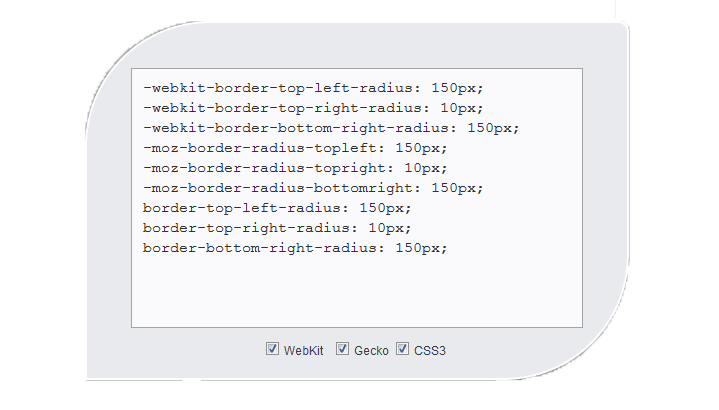The image size is (719, 410).
Task: Click the unprefixed border-top-right-radius line
Action: 277,228
